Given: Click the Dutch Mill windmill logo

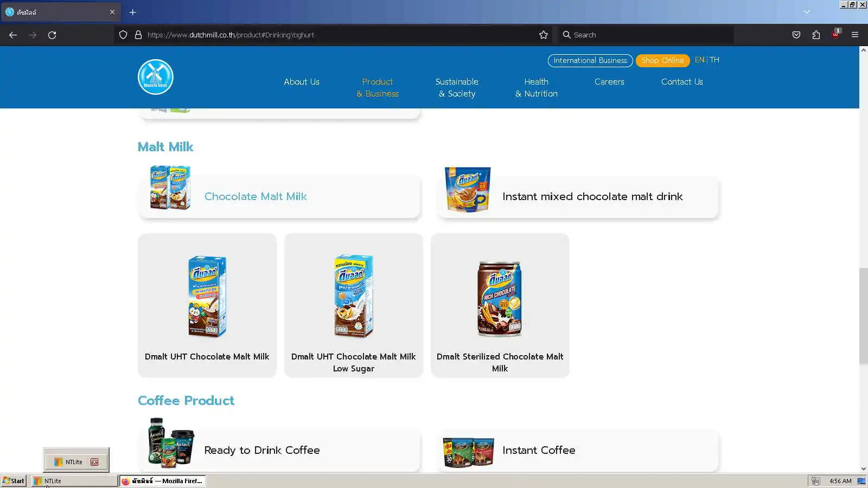Looking at the screenshot, I should tap(156, 77).
